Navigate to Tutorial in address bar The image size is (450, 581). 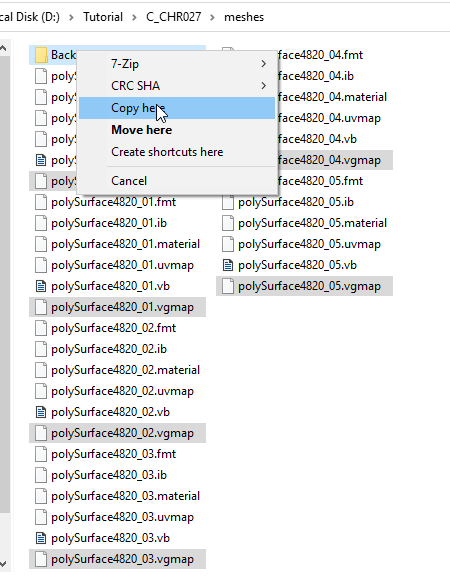pyautogui.click(x=103, y=17)
